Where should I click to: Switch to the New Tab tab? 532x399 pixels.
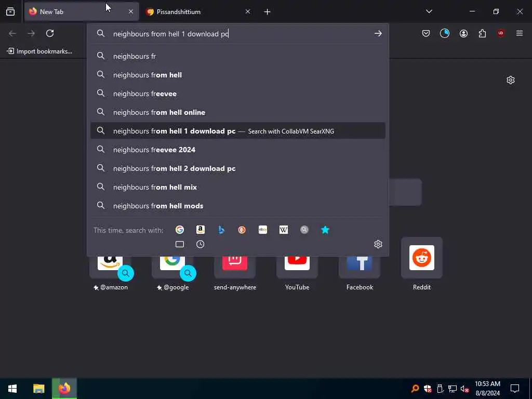[82, 11]
